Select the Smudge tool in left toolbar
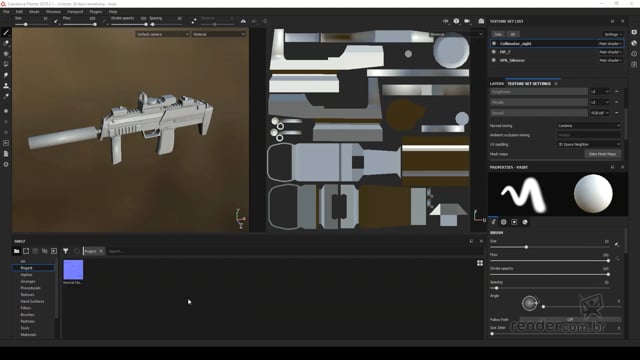The height and width of the screenshot is (360, 640). (x=6, y=75)
